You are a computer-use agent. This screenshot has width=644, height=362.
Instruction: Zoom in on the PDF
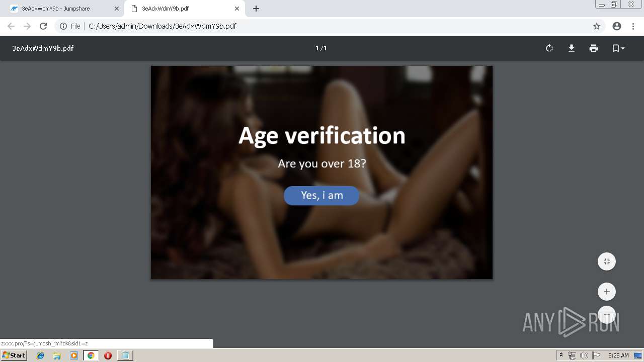click(x=607, y=292)
